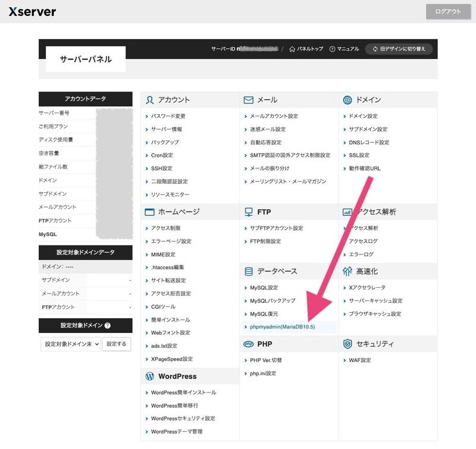
Task: Click the PHP section logo icon
Action: tap(249, 344)
